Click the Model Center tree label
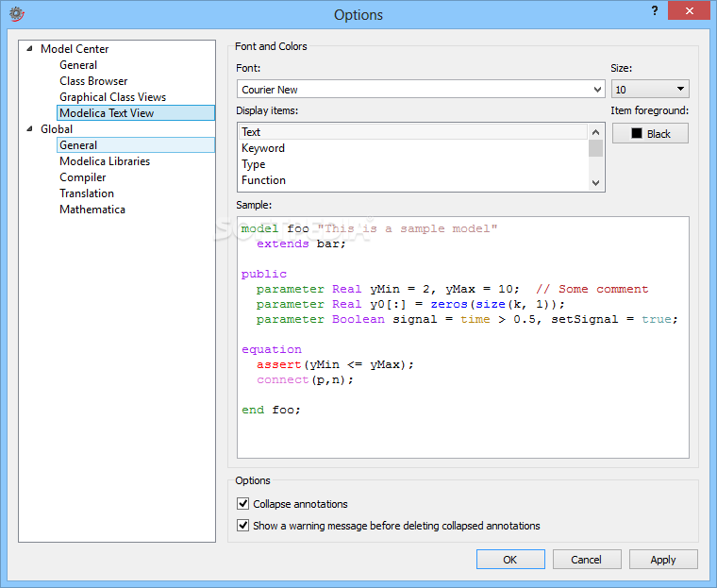The height and width of the screenshot is (588, 717). (x=75, y=49)
